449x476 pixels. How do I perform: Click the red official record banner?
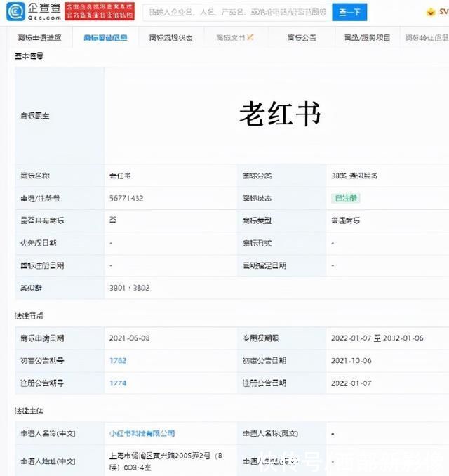click(100, 11)
